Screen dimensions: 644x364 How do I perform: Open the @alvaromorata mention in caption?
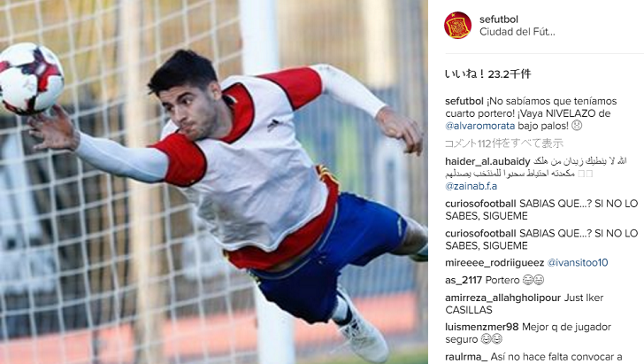(x=479, y=126)
